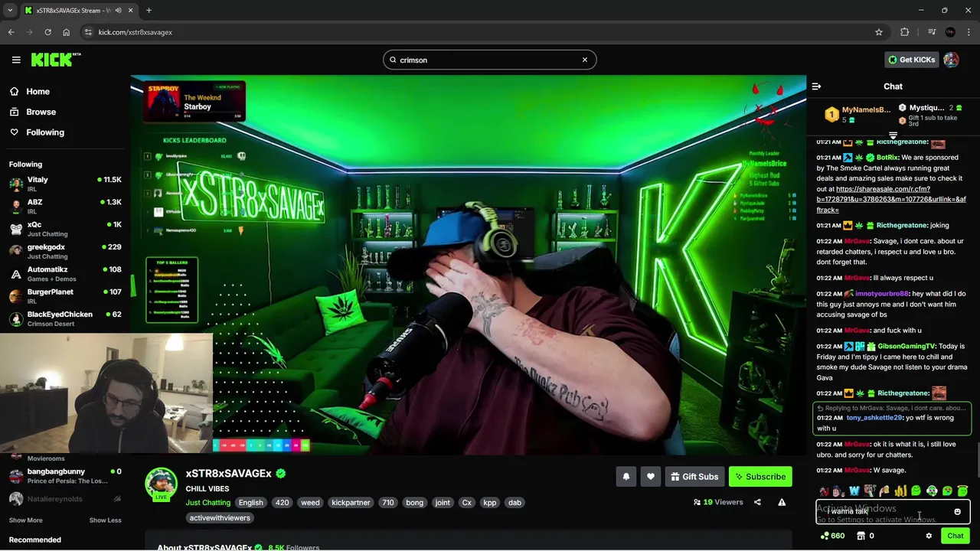
Task: Open the bangbangbunny followed channel
Action: [65, 476]
